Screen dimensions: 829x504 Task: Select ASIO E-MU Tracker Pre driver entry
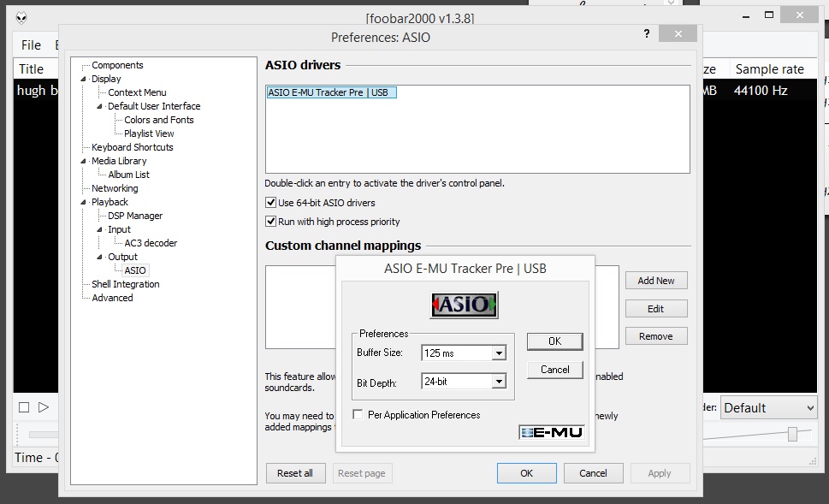(331, 92)
